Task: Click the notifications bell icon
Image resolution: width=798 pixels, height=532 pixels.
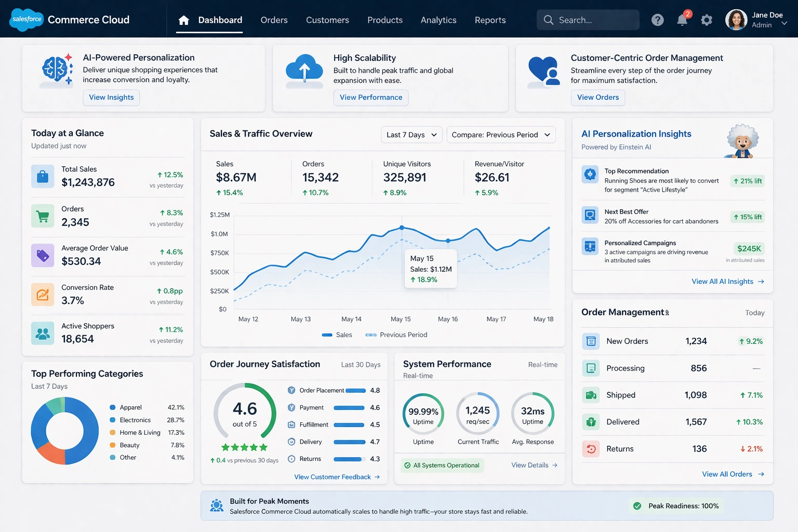Action: pyautogui.click(x=682, y=20)
